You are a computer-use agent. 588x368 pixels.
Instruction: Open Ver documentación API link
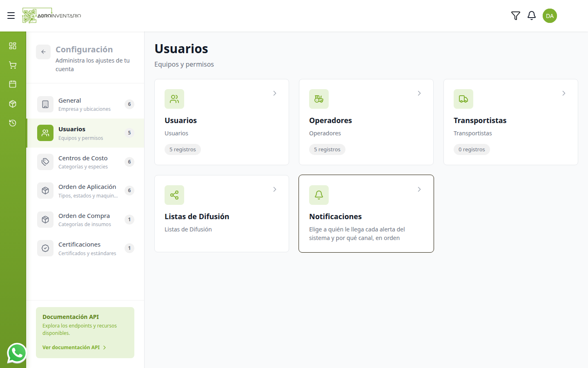point(74,347)
